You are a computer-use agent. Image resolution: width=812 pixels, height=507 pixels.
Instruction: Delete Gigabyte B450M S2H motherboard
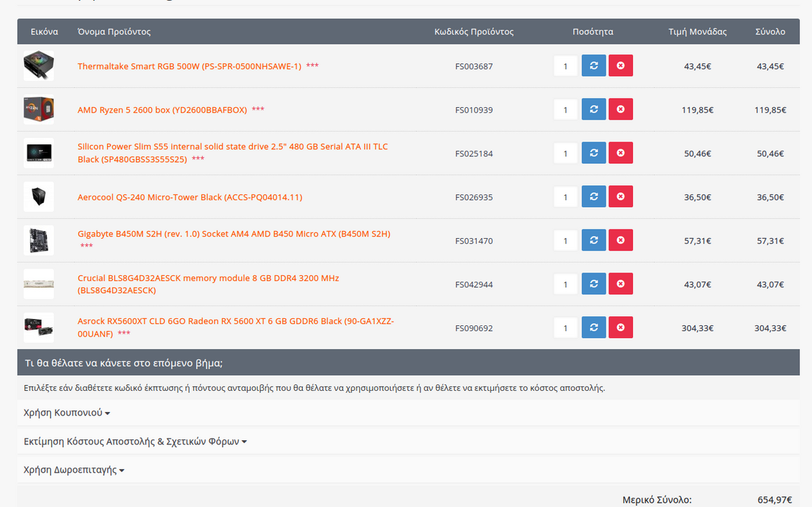coord(620,240)
